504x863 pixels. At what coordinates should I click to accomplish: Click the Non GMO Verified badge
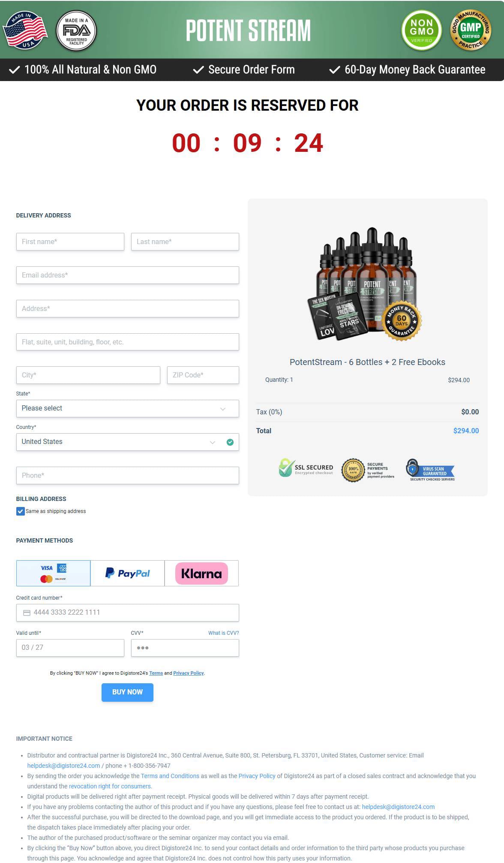pos(422,30)
